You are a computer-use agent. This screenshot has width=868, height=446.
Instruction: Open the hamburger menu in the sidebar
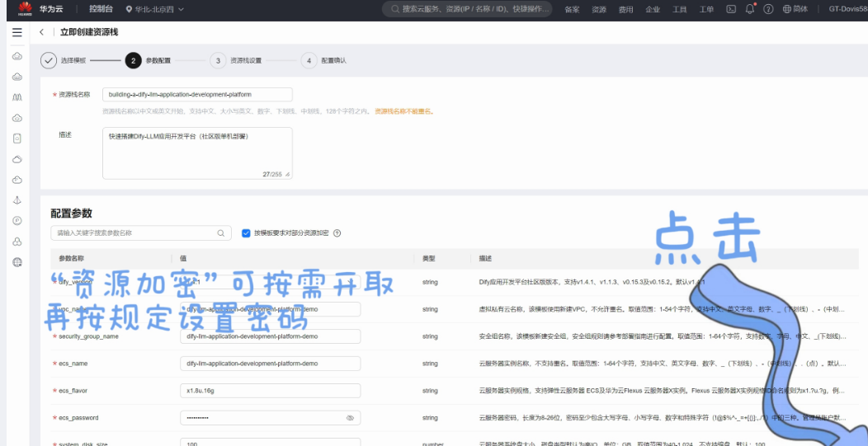(17, 32)
